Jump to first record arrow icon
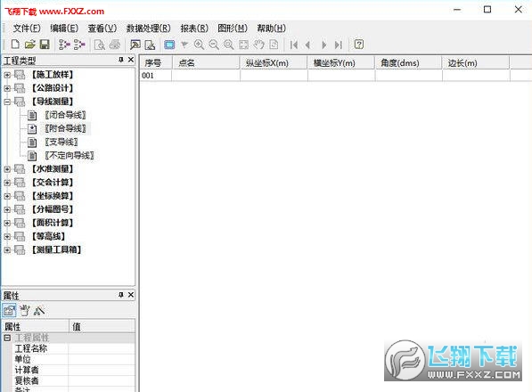532x392 pixels. pyautogui.click(x=294, y=45)
